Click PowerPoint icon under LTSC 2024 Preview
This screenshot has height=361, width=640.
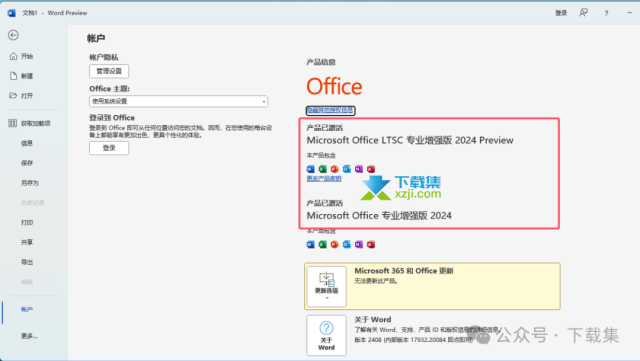[335, 169]
